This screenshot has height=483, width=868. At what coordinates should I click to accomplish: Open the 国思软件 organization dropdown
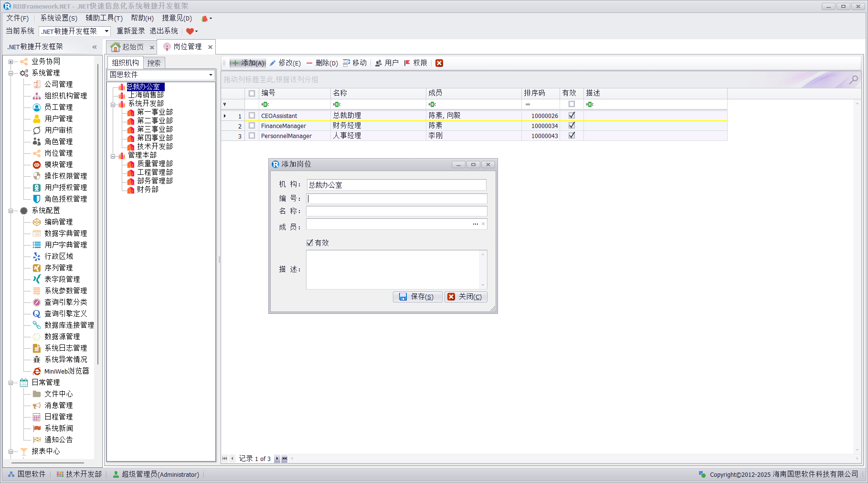click(211, 75)
